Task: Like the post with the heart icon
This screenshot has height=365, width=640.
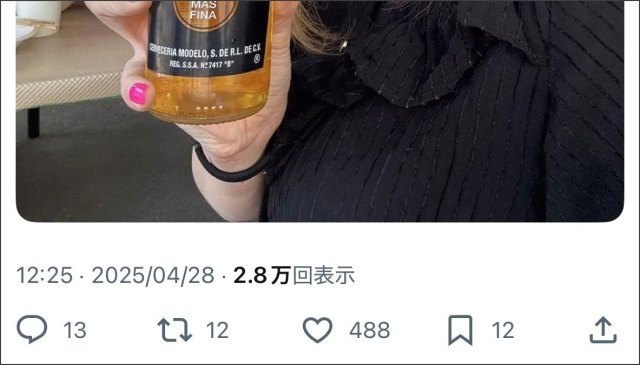Action: pos(318,330)
